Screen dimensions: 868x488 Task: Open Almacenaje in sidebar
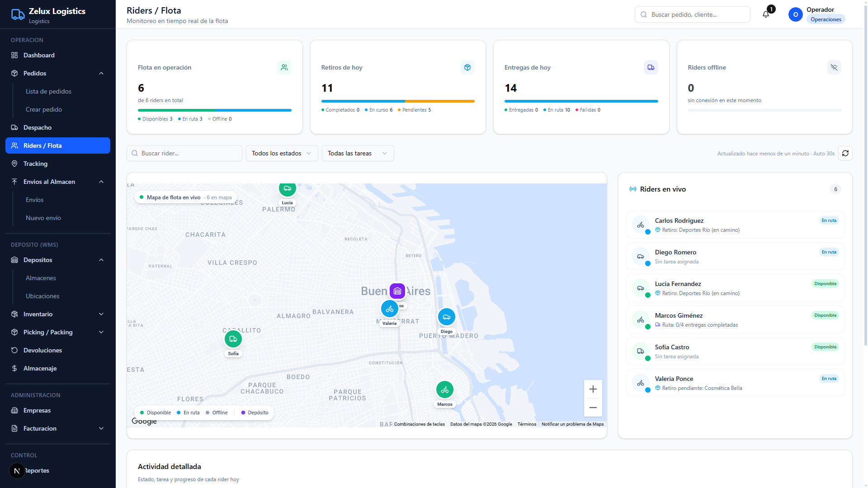point(58,368)
